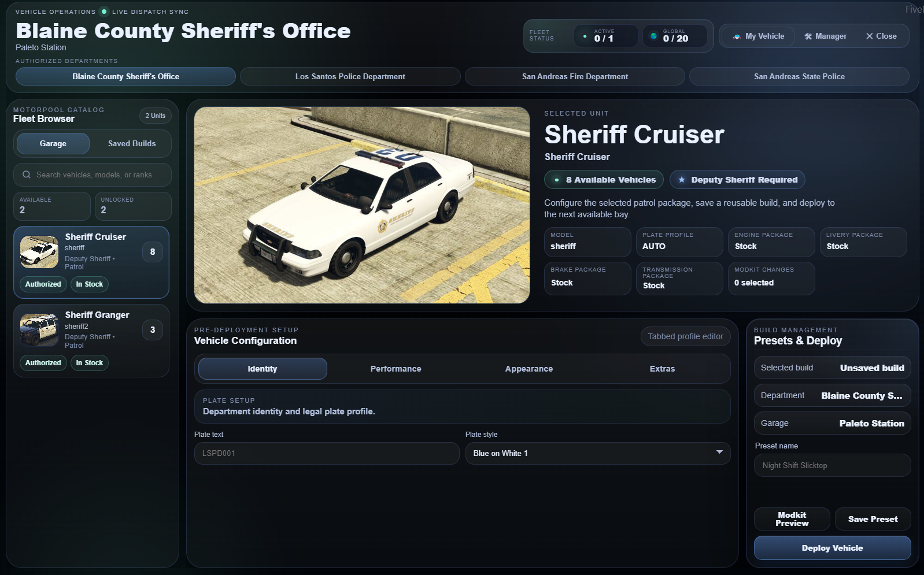This screenshot has height=575, width=924.
Task: Open My Vehicle
Action: click(x=758, y=36)
